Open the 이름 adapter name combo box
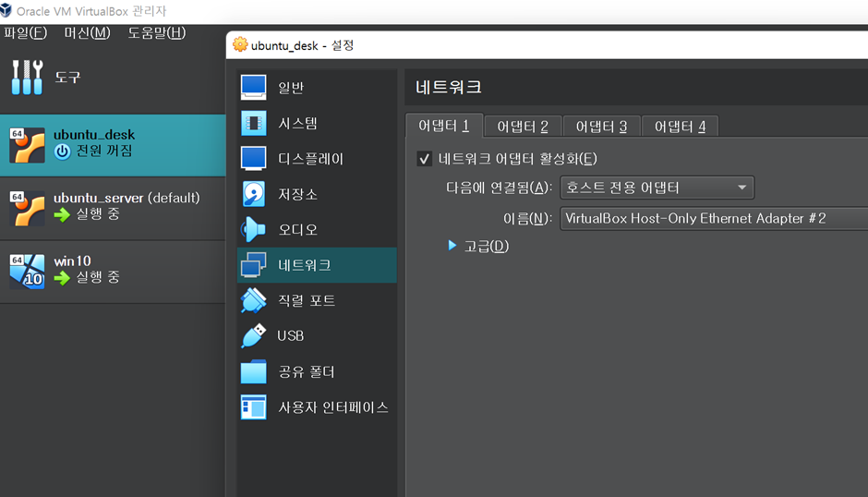The height and width of the screenshot is (497, 868). coord(714,218)
